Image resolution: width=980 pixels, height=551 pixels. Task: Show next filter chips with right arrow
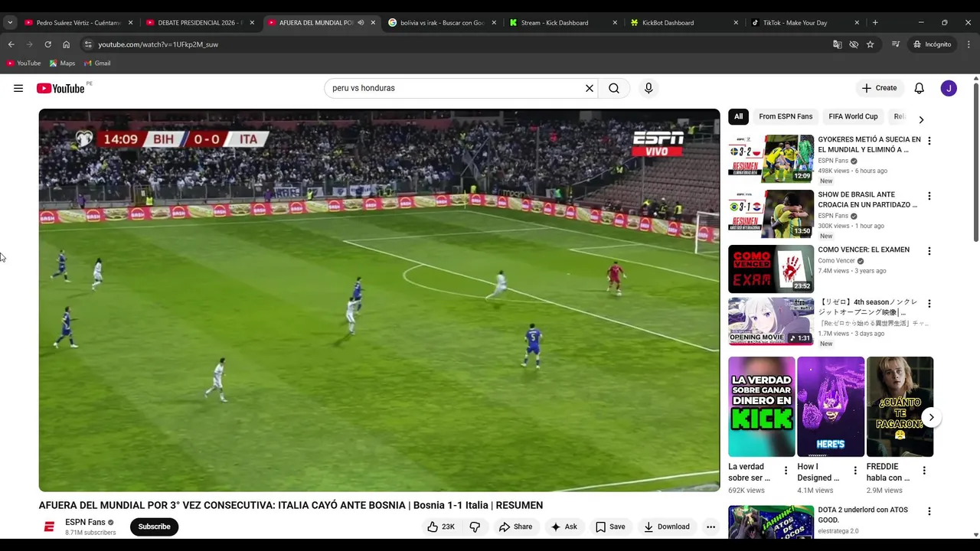point(921,119)
